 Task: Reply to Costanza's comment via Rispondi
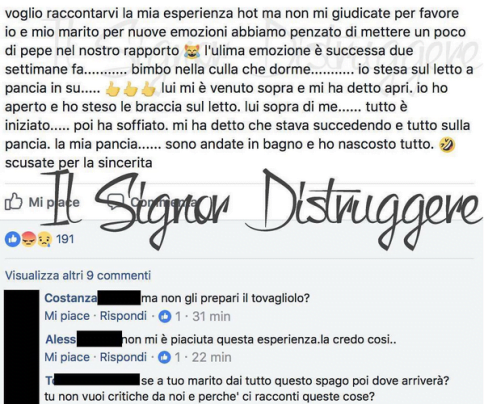click(123, 316)
